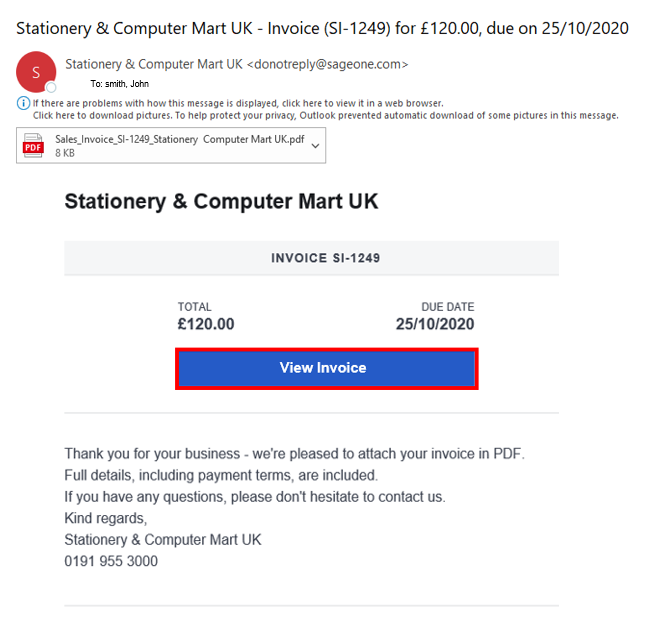Click the sender avatar with letter S

click(37, 71)
